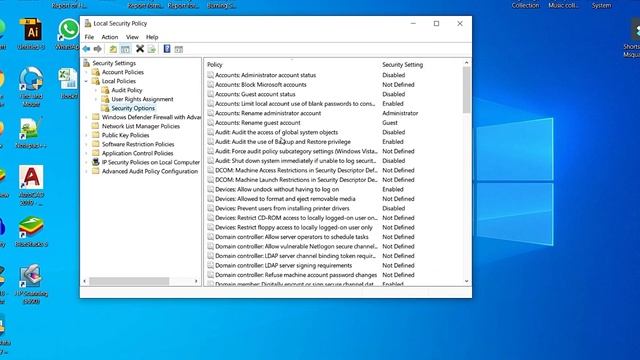Click the black X Delete toolbar icon
The image size is (640, 360).
pyautogui.click(x=140, y=49)
